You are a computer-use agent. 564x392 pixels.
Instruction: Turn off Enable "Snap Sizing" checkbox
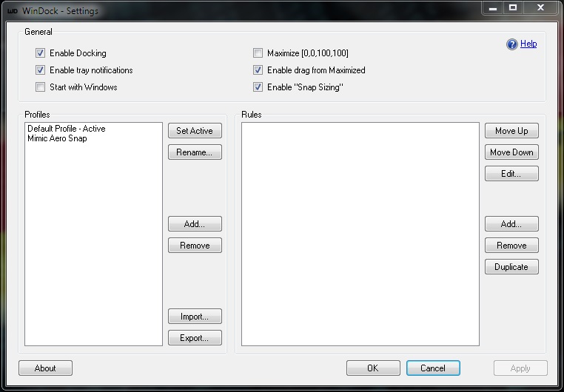258,87
